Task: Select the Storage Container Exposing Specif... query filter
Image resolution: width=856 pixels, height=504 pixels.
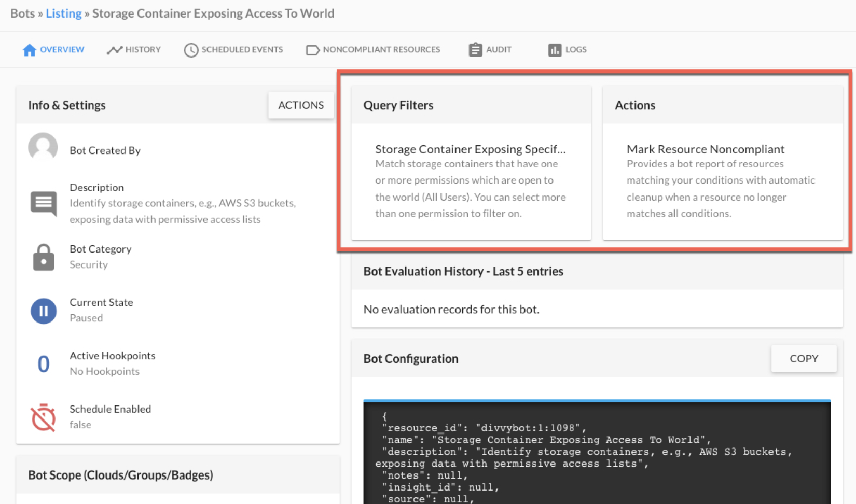Action: click(x=471, y=149)
